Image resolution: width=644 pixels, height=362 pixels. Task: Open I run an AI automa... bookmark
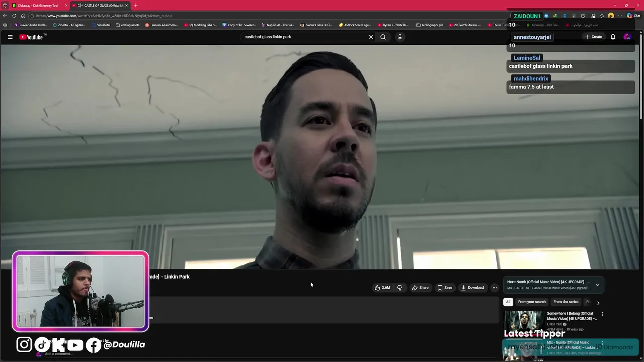(x=162, y=25)
